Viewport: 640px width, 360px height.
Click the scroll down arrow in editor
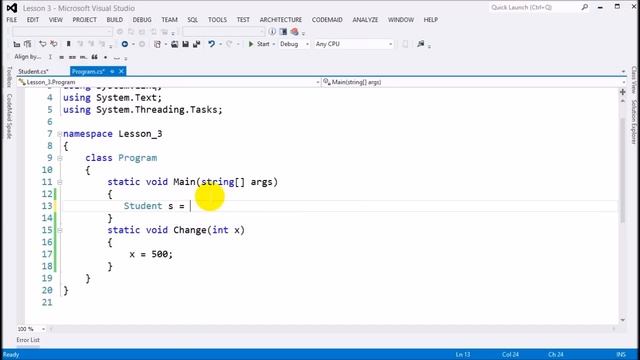(x=622, y=320)
